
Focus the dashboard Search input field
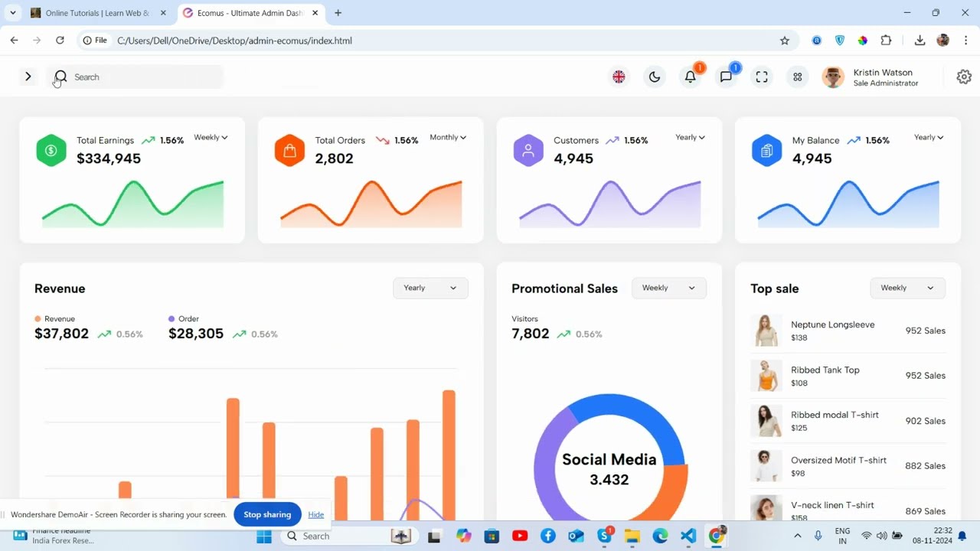point(135,77)
